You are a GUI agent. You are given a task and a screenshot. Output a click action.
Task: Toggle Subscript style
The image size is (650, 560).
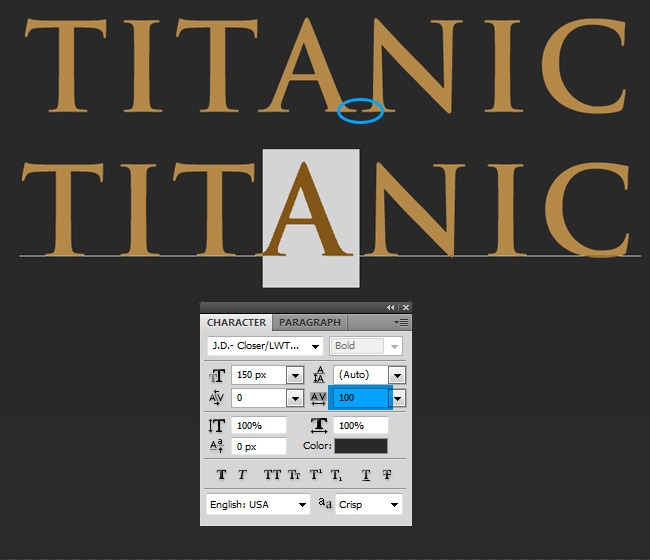336,475
